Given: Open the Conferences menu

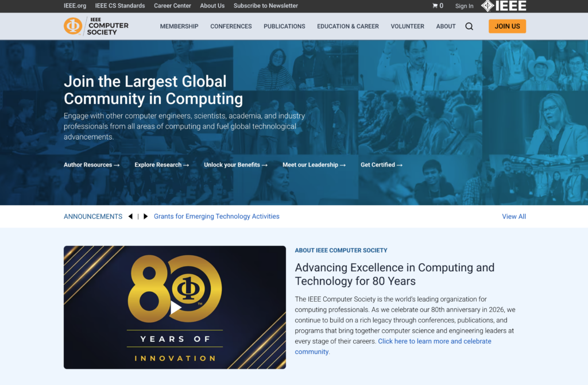Looking at the screenshot, I should click(231, 26).
